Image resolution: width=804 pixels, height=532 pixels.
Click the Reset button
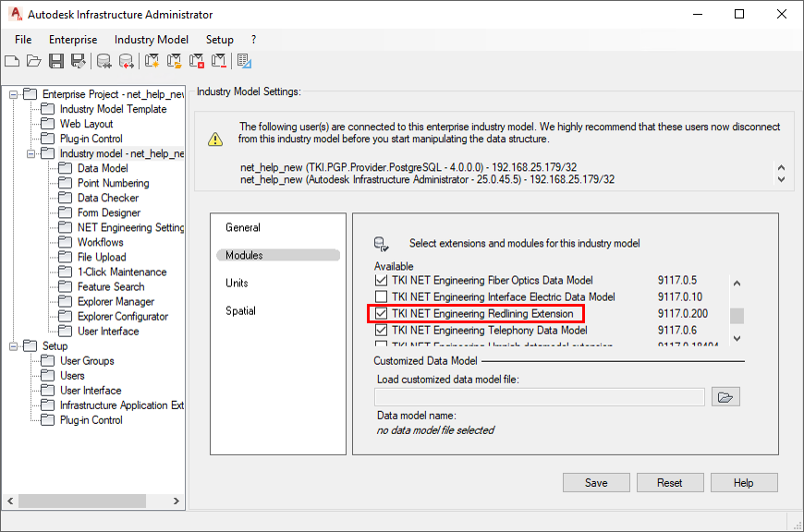(x=670, y=483)
